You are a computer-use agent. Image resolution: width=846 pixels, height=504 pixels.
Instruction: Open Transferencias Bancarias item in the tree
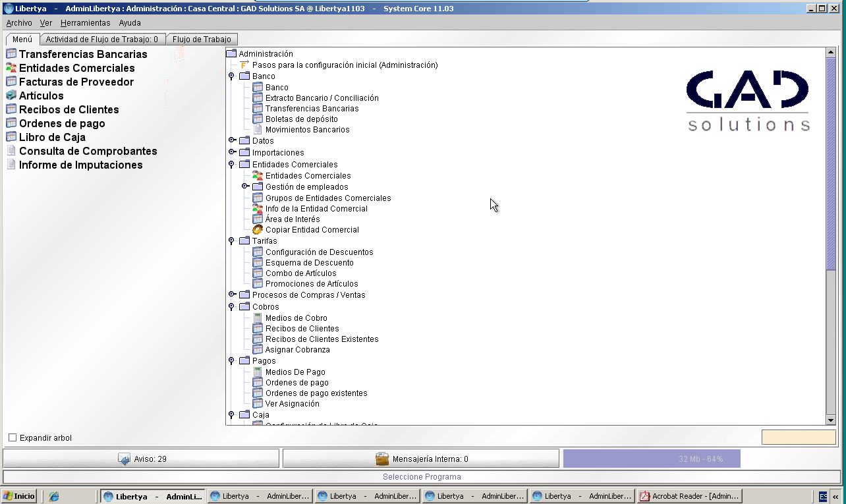click(312, 109)
